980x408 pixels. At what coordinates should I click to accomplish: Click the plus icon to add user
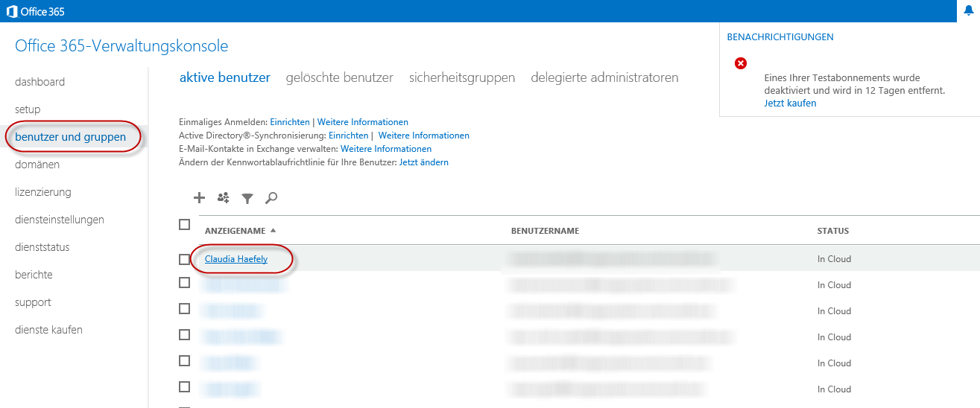coord(199,197)
